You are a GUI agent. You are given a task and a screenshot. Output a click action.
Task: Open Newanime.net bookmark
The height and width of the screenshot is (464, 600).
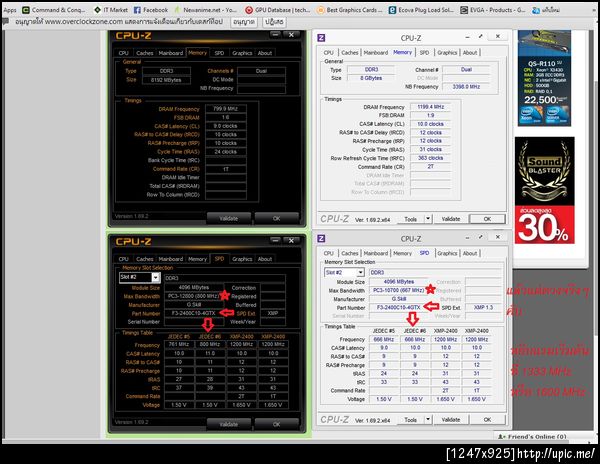pos(205,10)
